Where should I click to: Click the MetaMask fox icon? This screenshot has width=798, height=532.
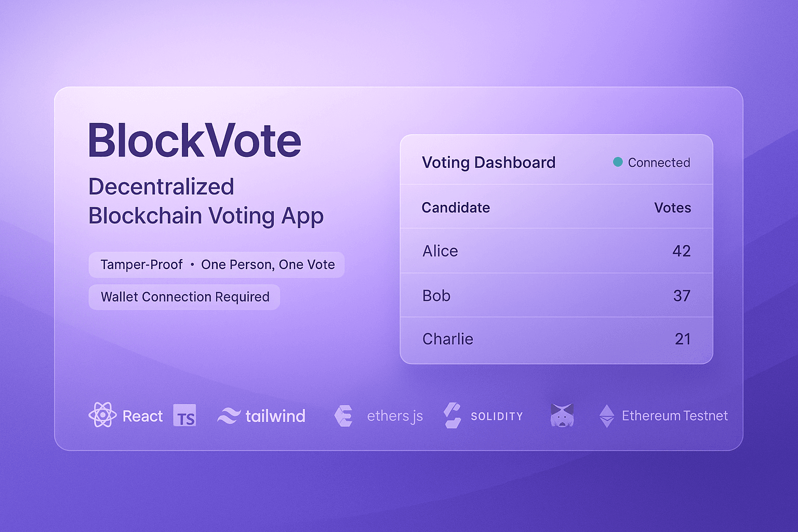[562, 416]
